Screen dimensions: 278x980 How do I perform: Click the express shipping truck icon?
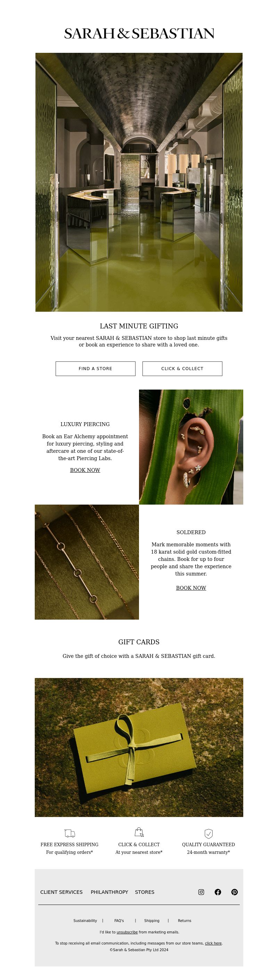[69, 833]
